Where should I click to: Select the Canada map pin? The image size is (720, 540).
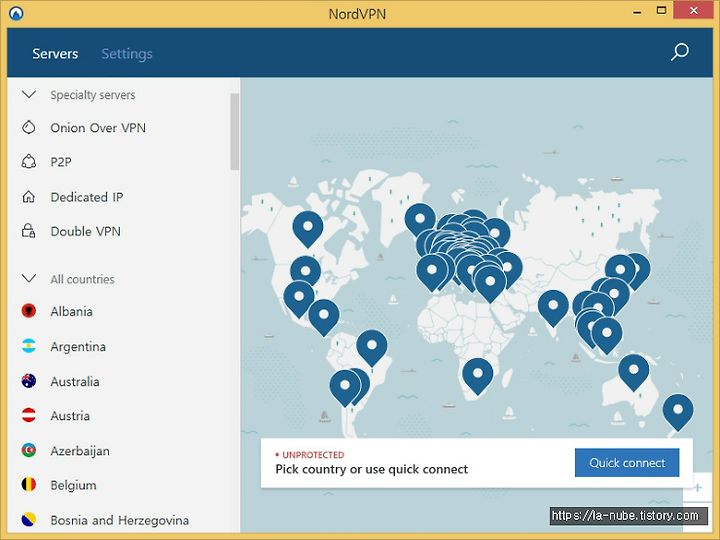point(308,229)
